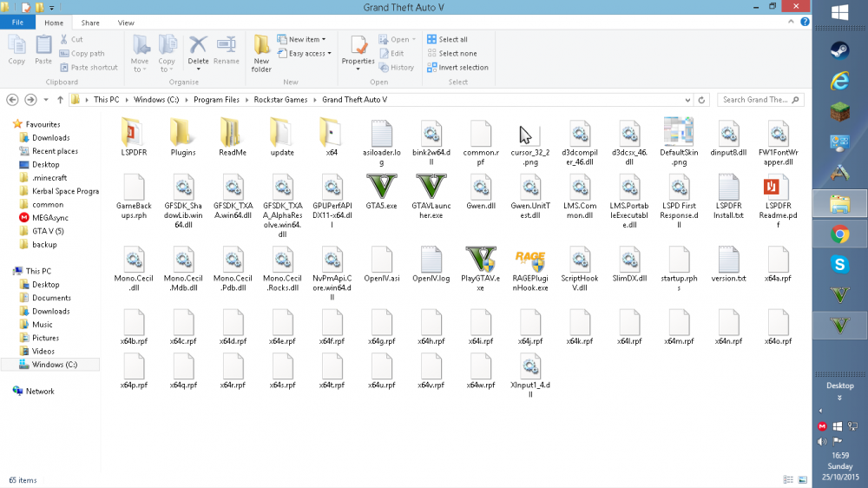Open Google Chrome from the taskbar
The width and height of the screenshot is (868, 488).
pyautogui.click(x=839, y=234)
